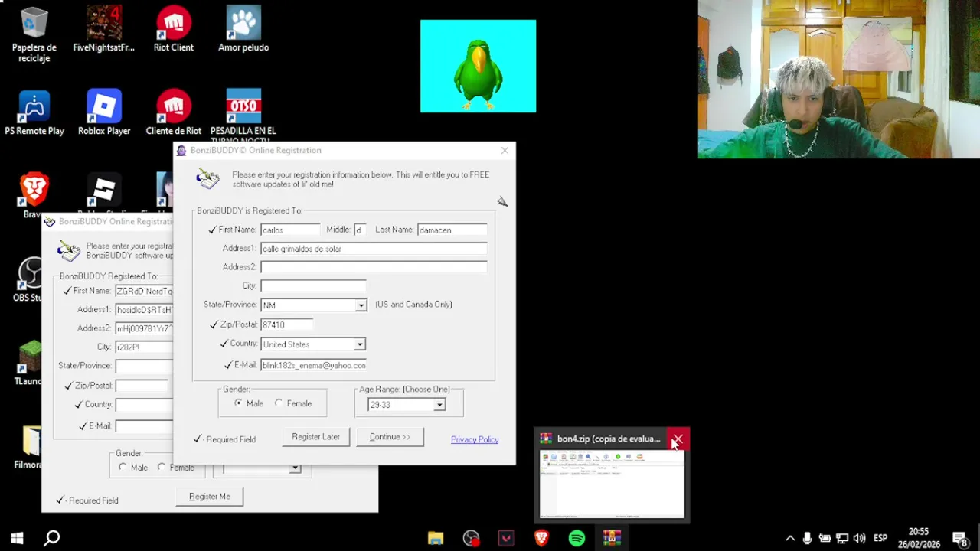Open File Explorer from the taskbar
Screen dimensions: 980x551
436,538
